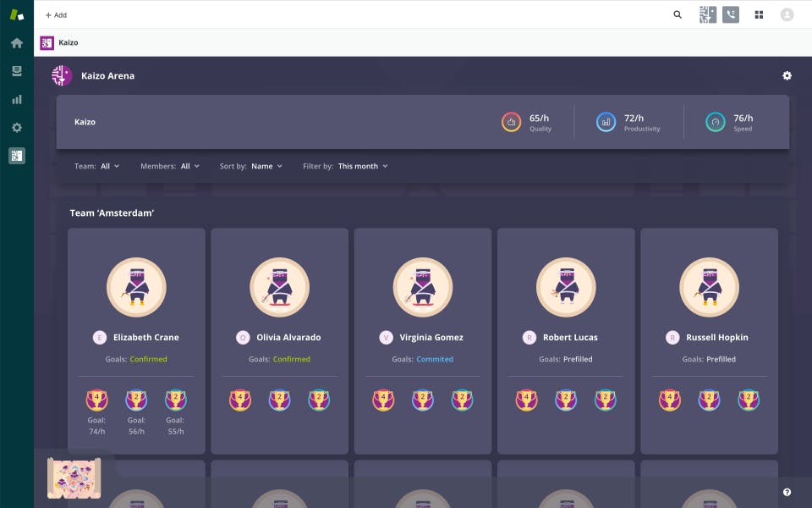Open the user profile avatar menu

point(787,14)
